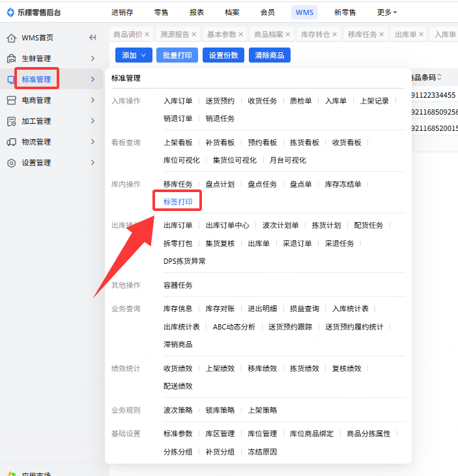Open 波次计划单 link
This screenshot has height=476, width=458.
(280, 225)
